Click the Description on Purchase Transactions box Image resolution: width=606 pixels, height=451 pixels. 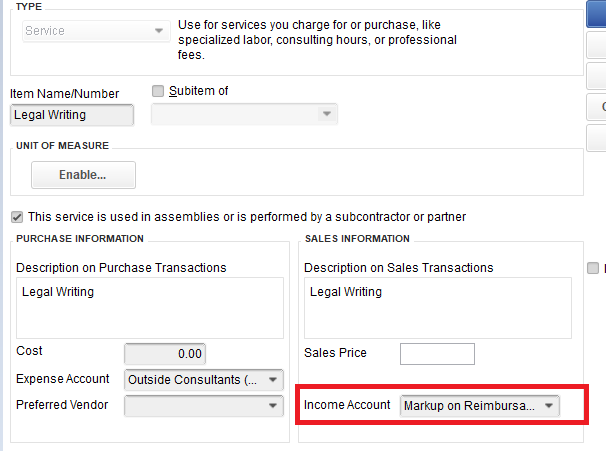point(150,307)
